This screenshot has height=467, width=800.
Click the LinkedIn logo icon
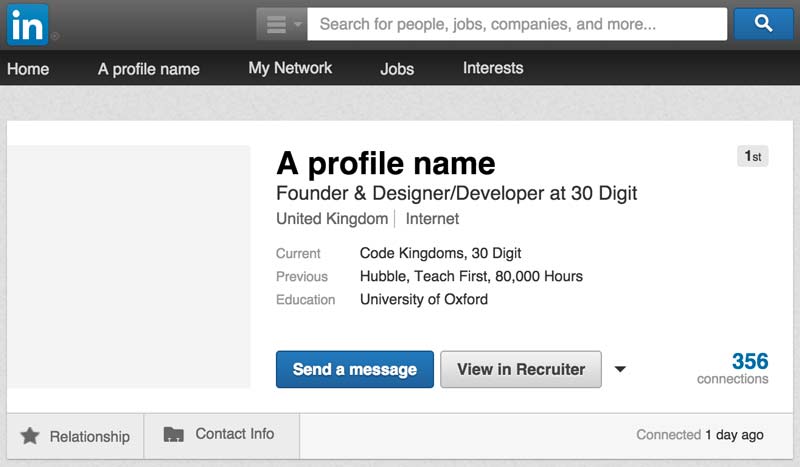28,24
